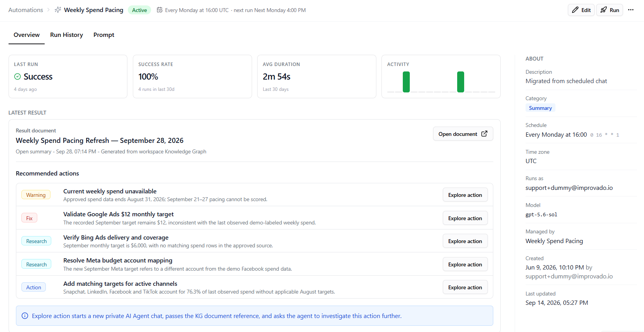Click 'Current weekly spend unavailable' title
The image size is (644, 332).
[110, 191]
